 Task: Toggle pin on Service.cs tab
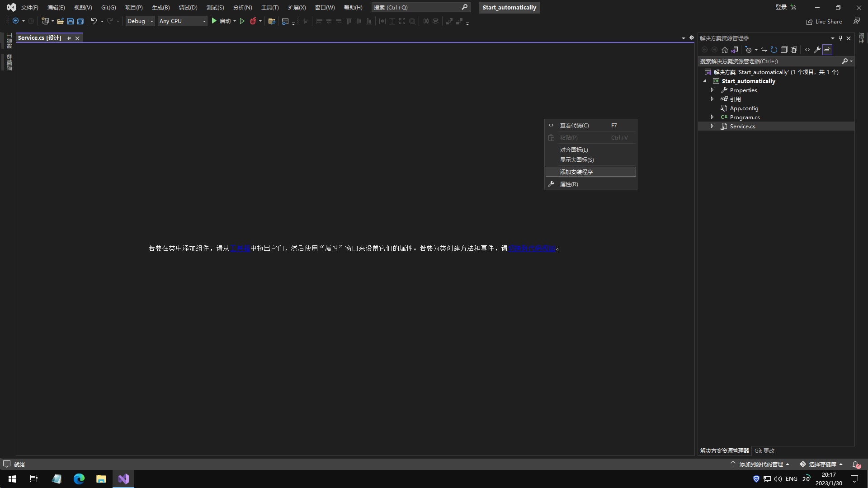[69, 38]
